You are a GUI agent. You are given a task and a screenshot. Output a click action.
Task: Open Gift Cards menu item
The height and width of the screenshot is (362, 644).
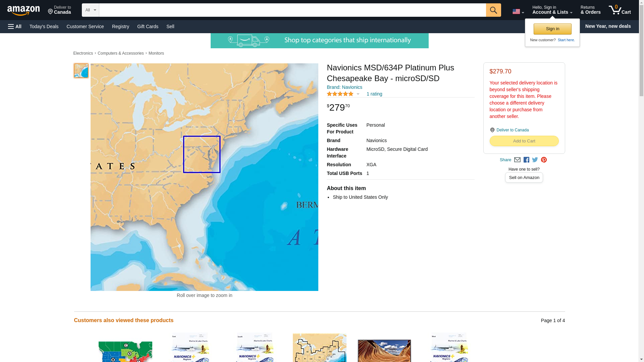pyautogui.click(x=148, y=26)
